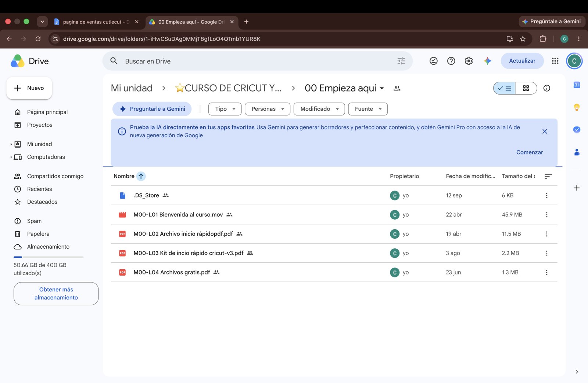Open Google Calendar side panel

click(577, 85)
